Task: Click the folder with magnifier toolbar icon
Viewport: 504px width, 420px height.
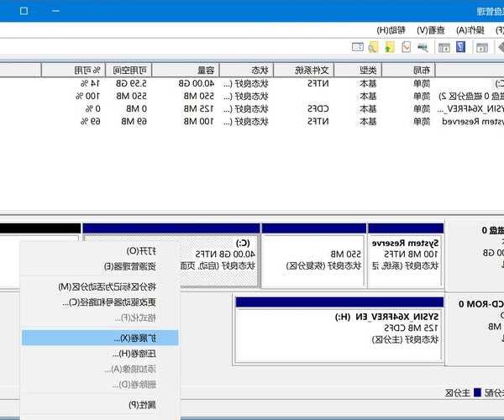Action: click(373, 47)
